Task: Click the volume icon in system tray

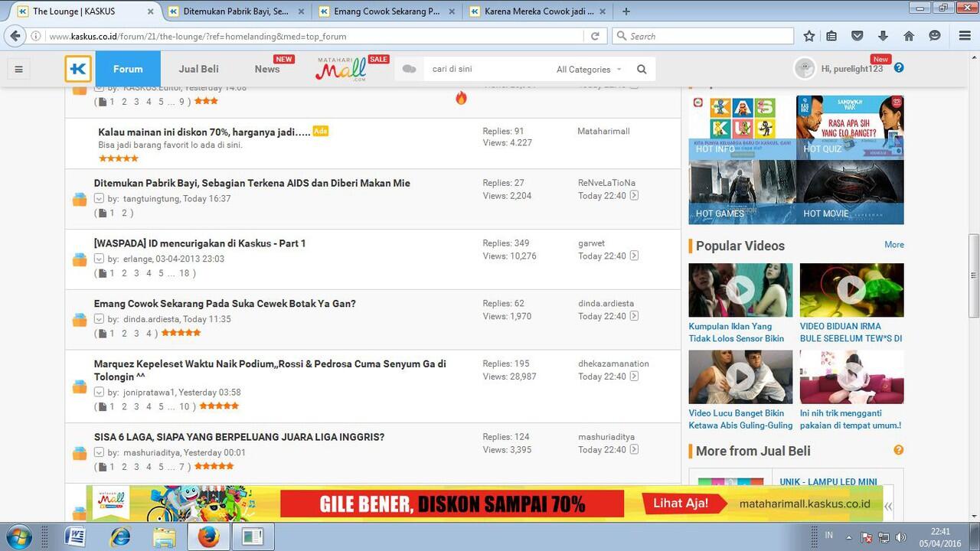Action: coord(900,537)
